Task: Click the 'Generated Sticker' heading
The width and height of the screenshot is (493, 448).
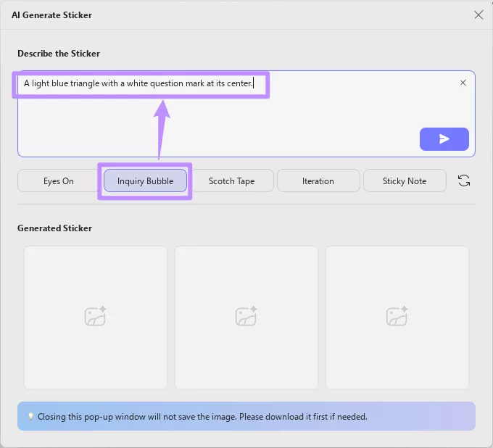Action: tap(54, 228)
